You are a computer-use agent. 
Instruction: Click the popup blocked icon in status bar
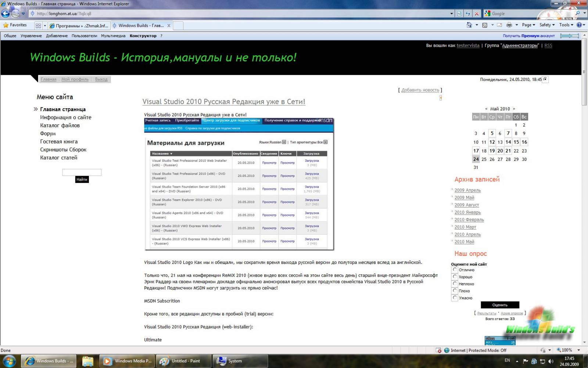[x=438, y=350]
